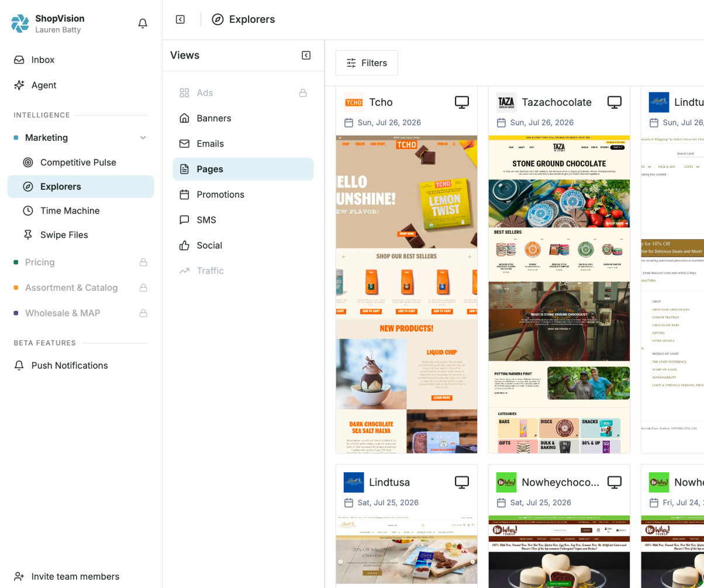Screen dimensions: 704x588
Task: Select Marketing section label
Action: [x=46, y=138]
